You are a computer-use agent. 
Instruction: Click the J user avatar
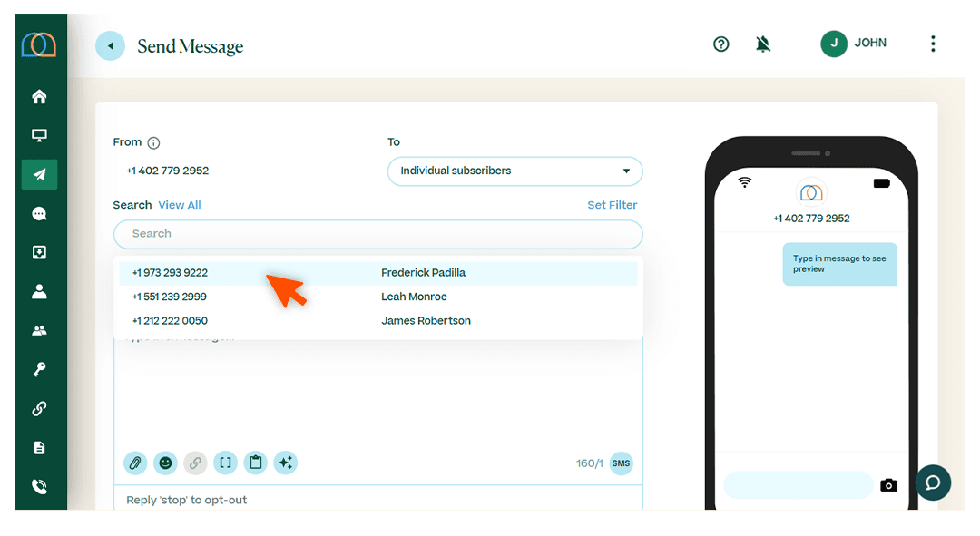[834, 44]
